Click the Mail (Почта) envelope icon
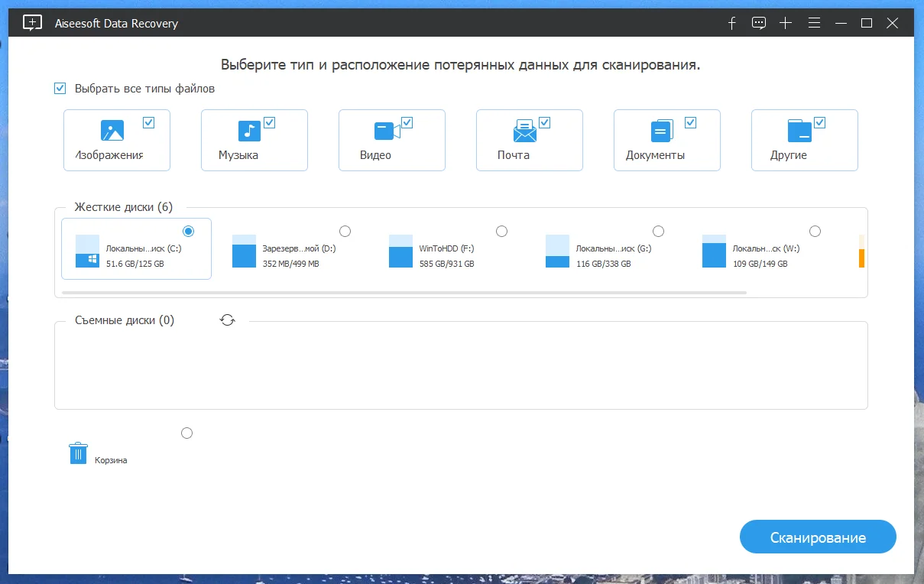This screenshot has width=924, height=584. [525, 131]
